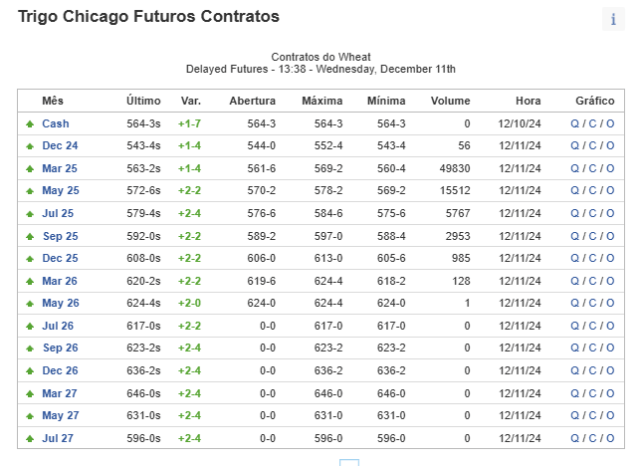Click green up arrow beside Cash
This screenshot has width=640, height=466.
(30, 124)
